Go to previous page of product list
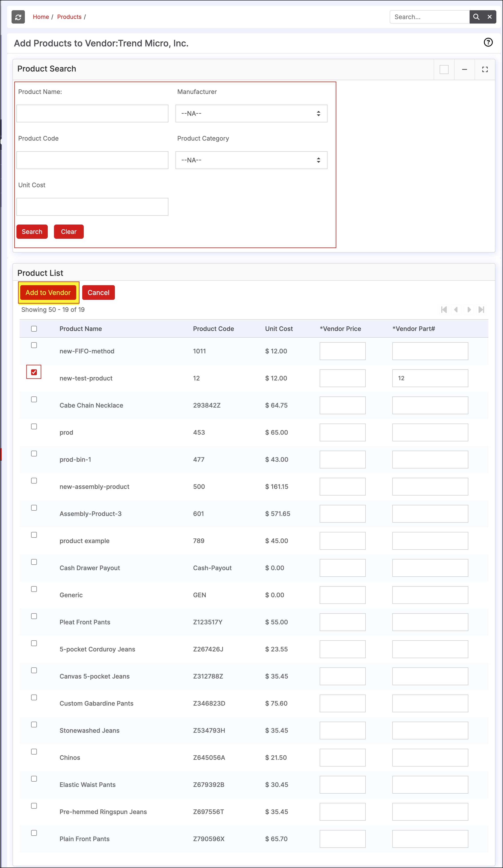Image resolution: width=503 pixels, height=868 pixels. [456, 310]
